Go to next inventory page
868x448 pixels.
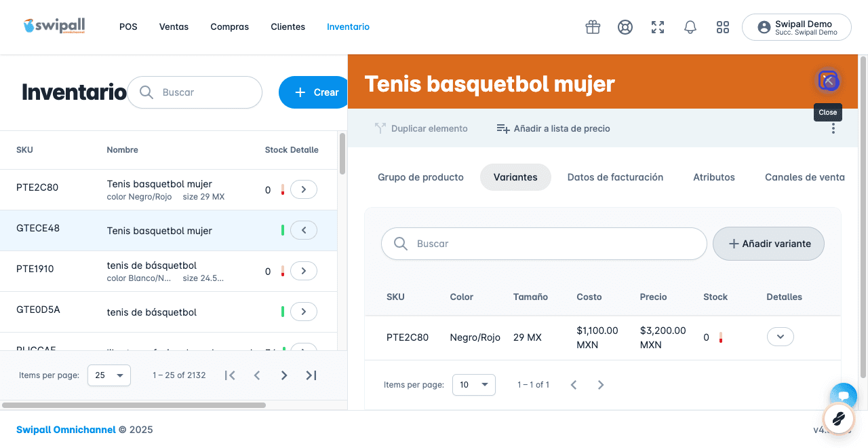[284, 375]
